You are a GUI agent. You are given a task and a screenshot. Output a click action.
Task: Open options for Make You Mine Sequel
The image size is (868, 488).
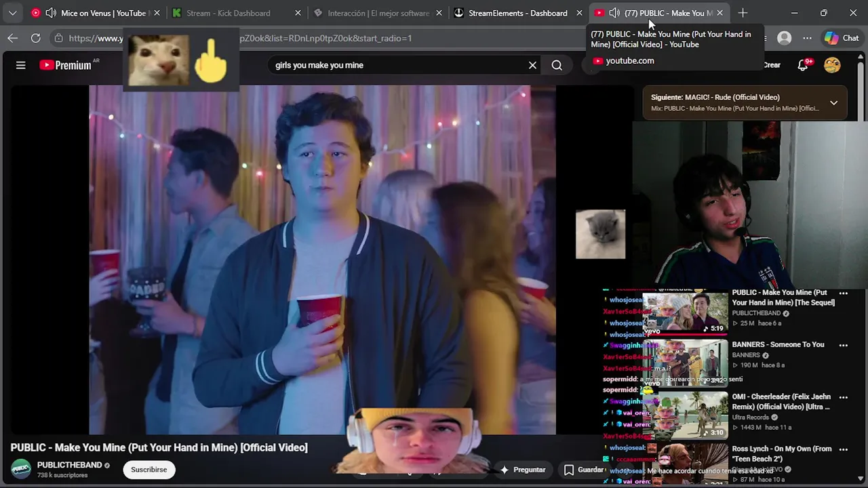(x=844, y=293)
